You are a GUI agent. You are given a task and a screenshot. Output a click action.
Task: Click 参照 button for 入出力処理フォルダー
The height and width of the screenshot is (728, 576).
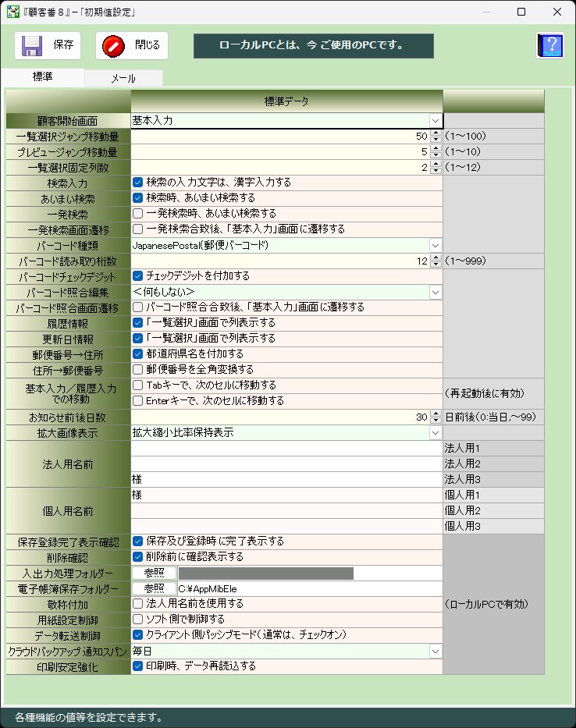pos(155,573)
